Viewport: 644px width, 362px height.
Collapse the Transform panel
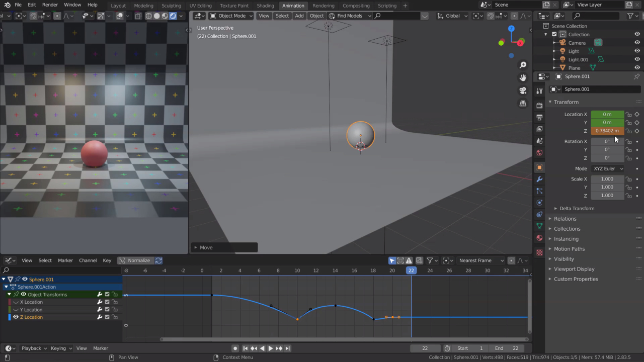[566, 102]
